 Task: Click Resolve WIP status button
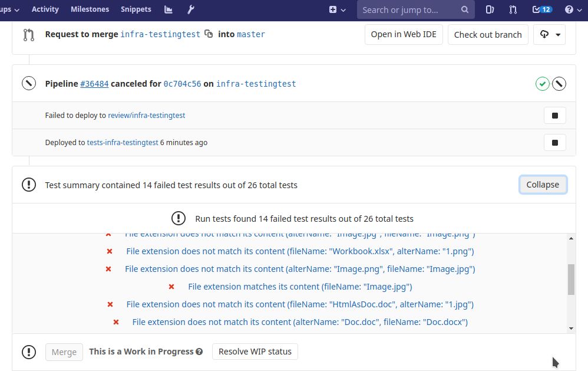(255, 352)
